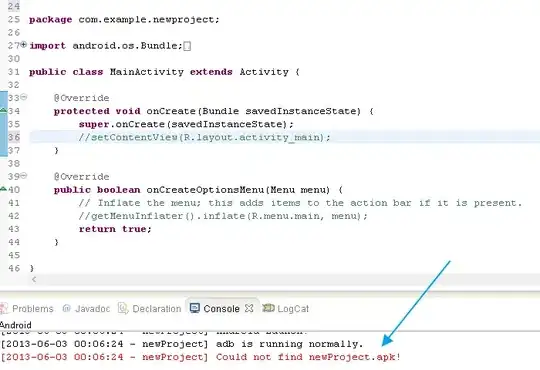The image size is (540, 370).
Task: Select the Console tab
Action: point(221,308)
